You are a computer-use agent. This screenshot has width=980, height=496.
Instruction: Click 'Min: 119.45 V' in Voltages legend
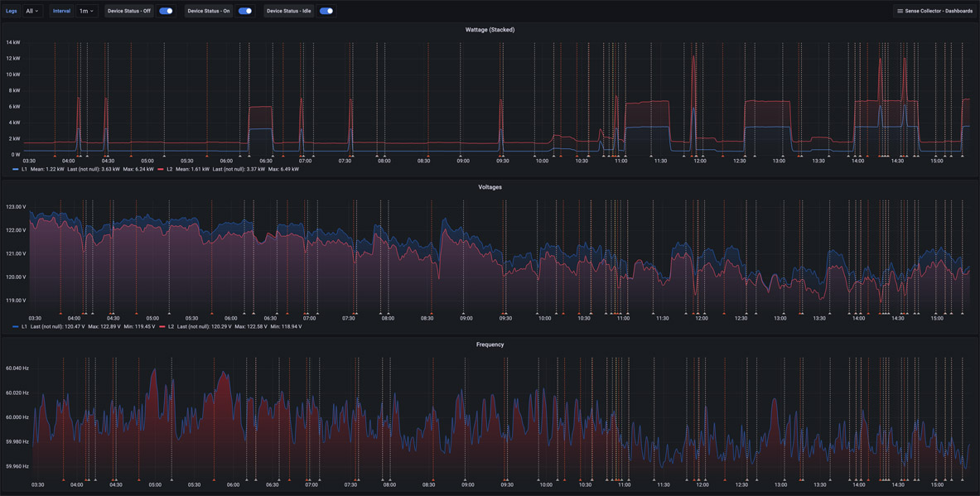[x=141, y=326]
